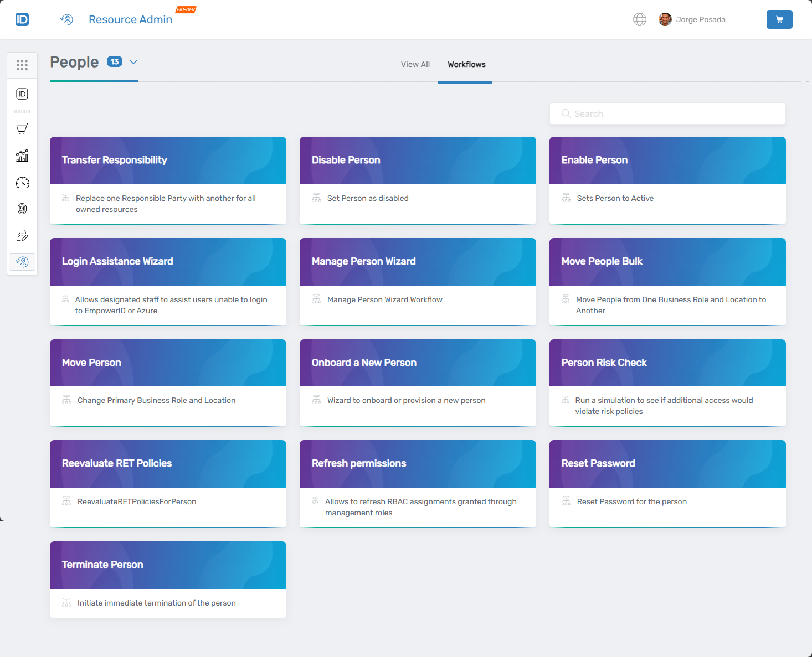812x657 pixels.
Task: Open Jorge Posada's profile menu
Action: coord(692,19)
